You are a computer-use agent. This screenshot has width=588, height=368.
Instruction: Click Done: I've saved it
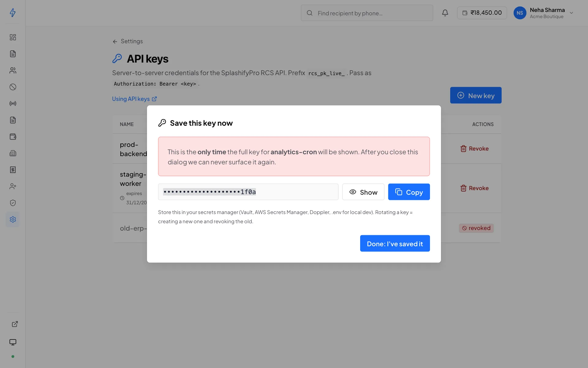coord(395,243)
